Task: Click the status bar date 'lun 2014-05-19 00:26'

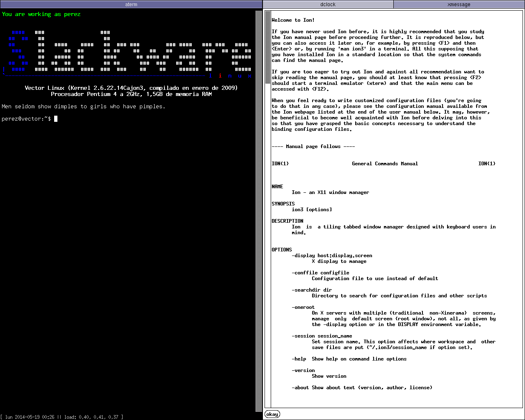Action: click(x=30, y=417)
